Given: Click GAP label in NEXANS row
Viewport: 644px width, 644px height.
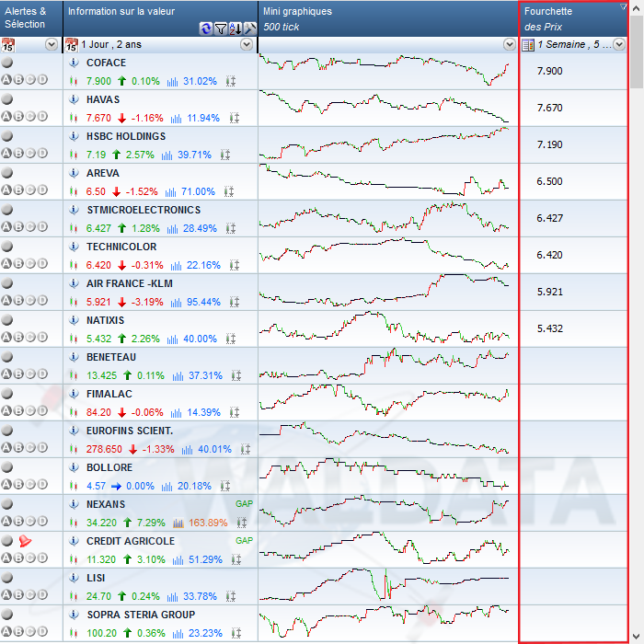Looking at the screenshot, I should pyautogui.click(x=244, y=503).
